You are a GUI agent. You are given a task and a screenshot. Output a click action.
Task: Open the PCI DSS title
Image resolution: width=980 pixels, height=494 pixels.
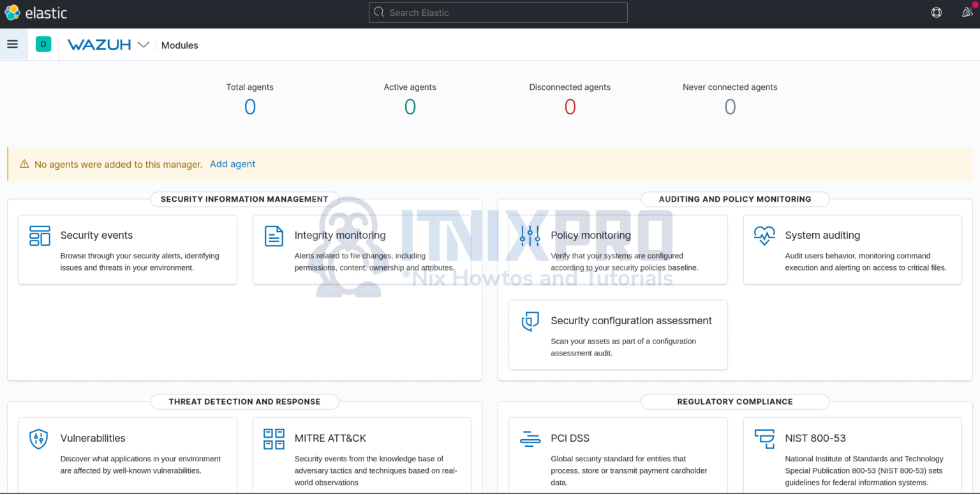tap(570, 438)
